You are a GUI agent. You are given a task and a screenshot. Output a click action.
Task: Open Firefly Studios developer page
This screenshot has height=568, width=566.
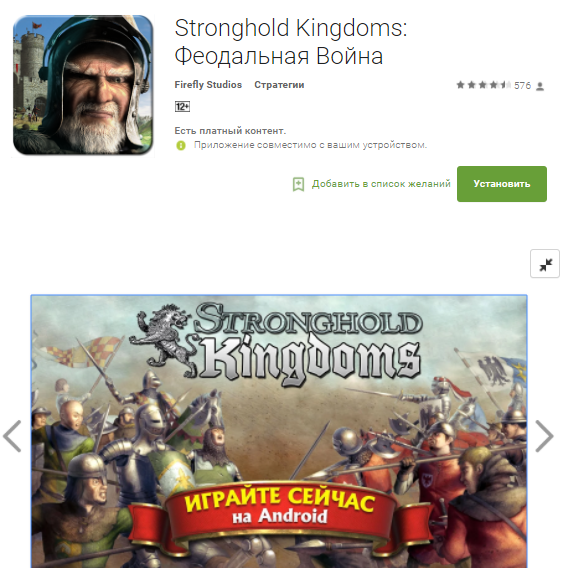point(208,85)
